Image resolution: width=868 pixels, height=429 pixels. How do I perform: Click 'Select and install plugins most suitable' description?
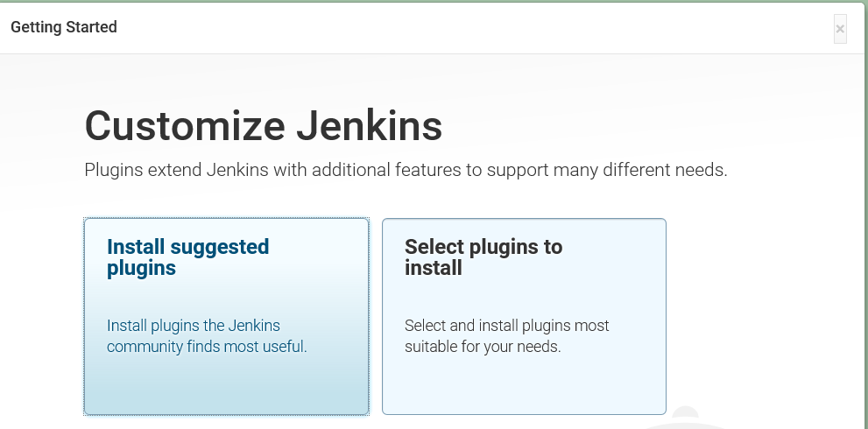[x=506, y=326]
